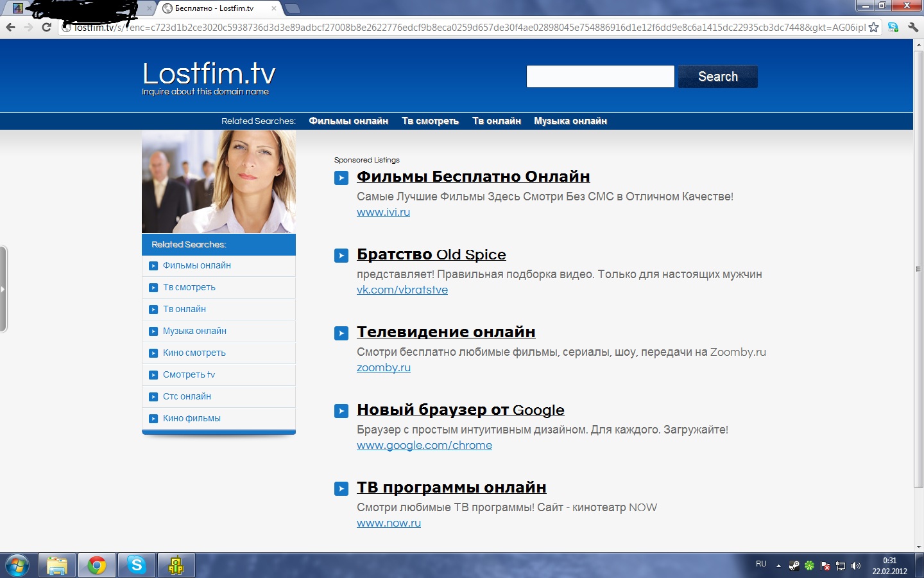
Task: Click the Search button
Action: [x=718, y=76]
